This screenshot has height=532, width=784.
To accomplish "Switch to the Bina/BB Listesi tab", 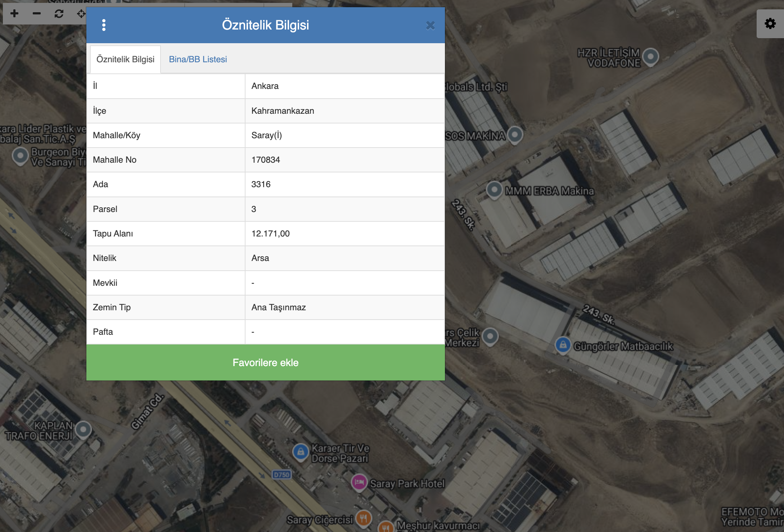I will pyautogui.click(x=198, y=59).
